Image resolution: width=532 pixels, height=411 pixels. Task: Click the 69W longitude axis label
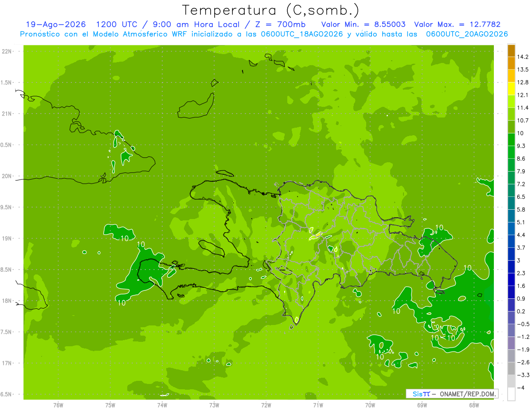422,404
